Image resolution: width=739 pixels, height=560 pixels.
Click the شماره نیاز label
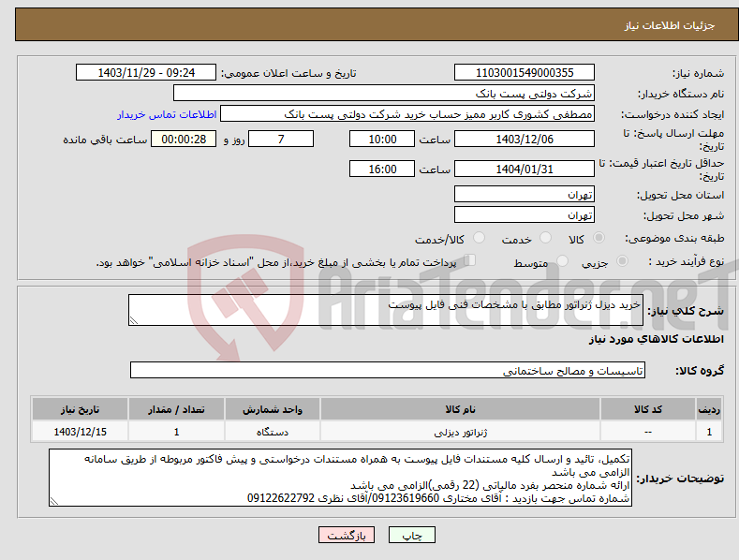coord(698,73)
